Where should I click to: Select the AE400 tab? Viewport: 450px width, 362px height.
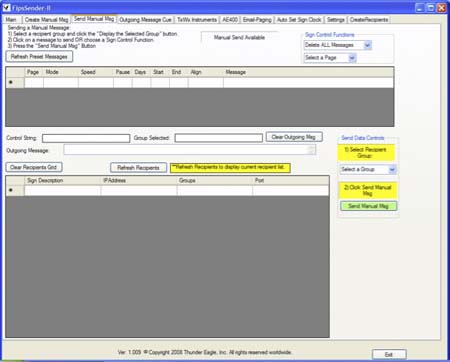(x=230, y=20)
